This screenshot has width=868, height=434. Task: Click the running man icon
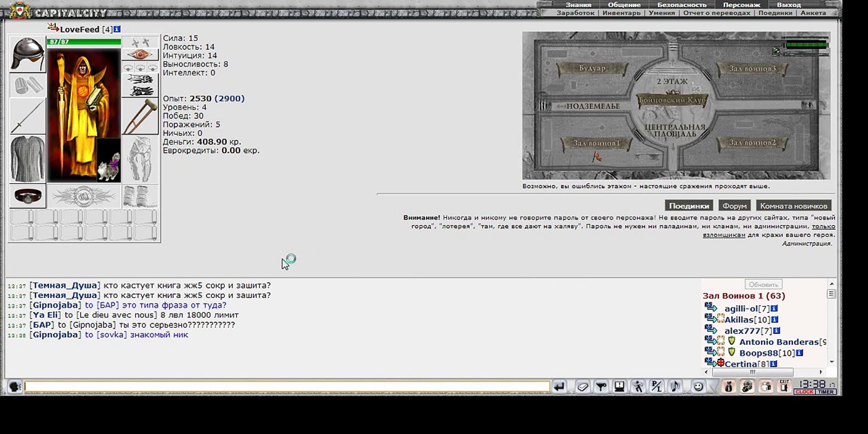(638, 387)
